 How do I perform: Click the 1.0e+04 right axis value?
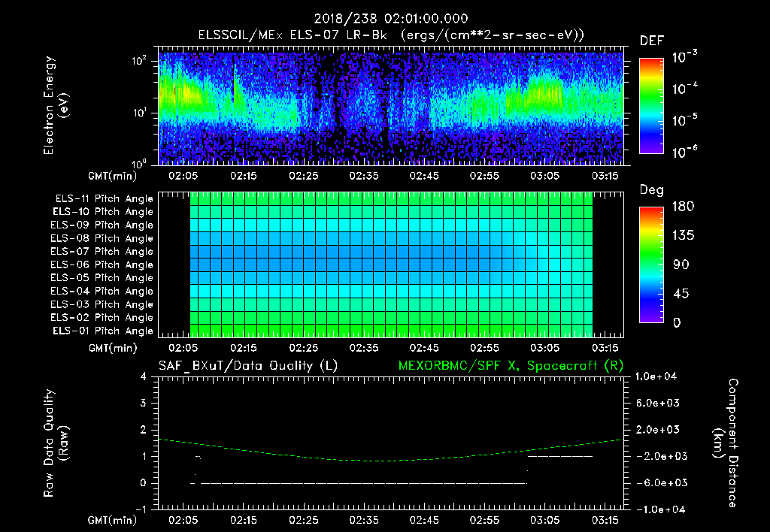[656, 376]
